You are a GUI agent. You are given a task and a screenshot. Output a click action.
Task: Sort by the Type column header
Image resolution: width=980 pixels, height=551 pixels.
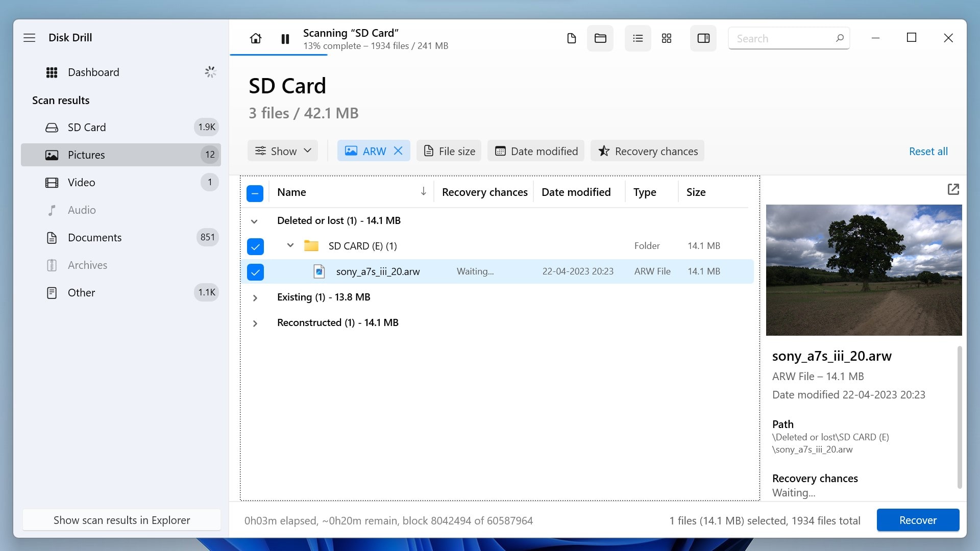pyautogui.click(x=645, y=192)
